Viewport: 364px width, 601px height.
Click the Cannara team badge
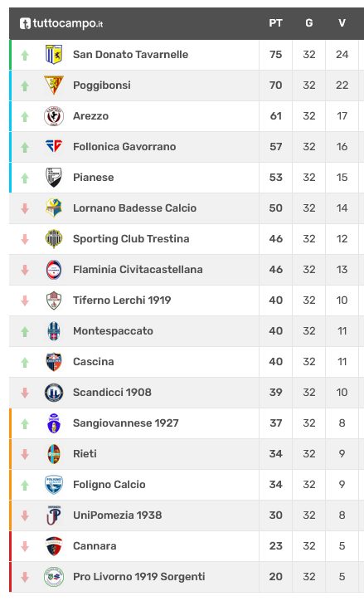pyautogui.click(x=54, y=546)
